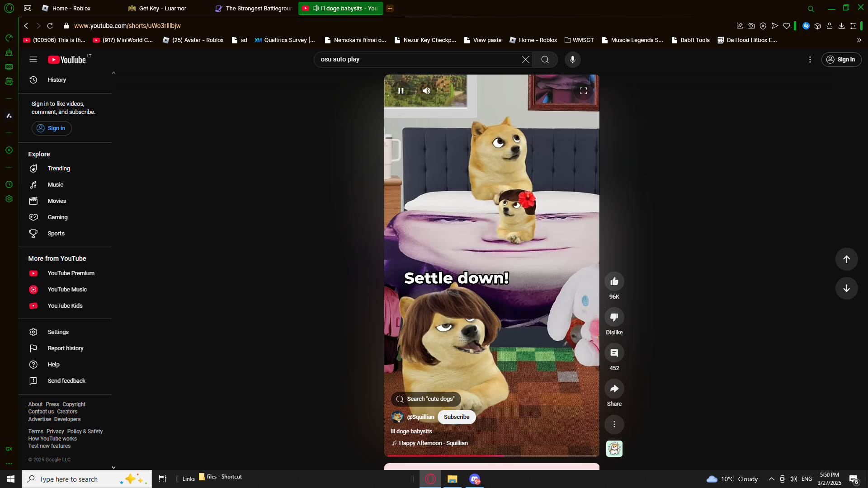Screen dimensions: 868x488
Task: Share this short
Action: click(x=614, y=389)
